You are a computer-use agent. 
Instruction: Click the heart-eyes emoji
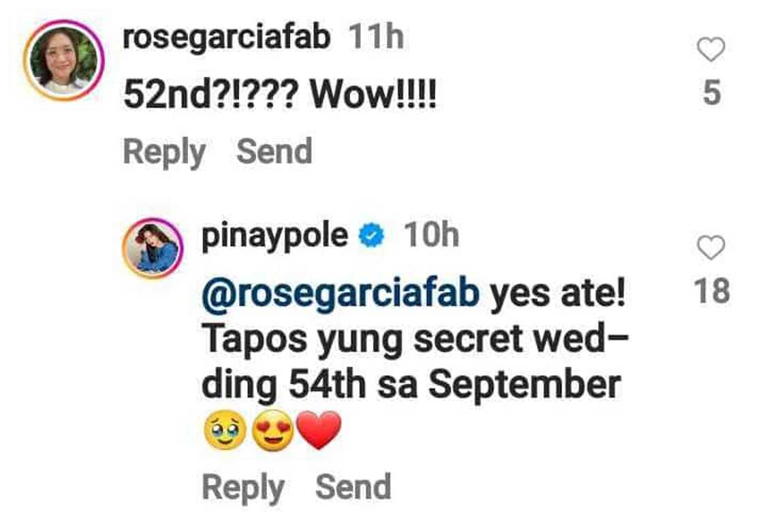pyautogui.click(x=273, y=431)
